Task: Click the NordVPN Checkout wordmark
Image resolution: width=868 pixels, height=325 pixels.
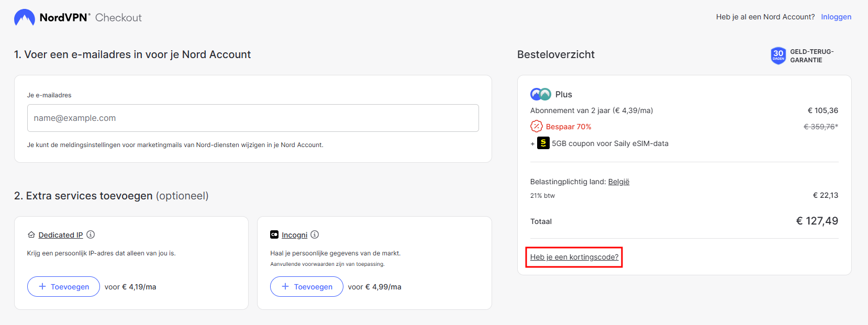Action: (91, 17)
